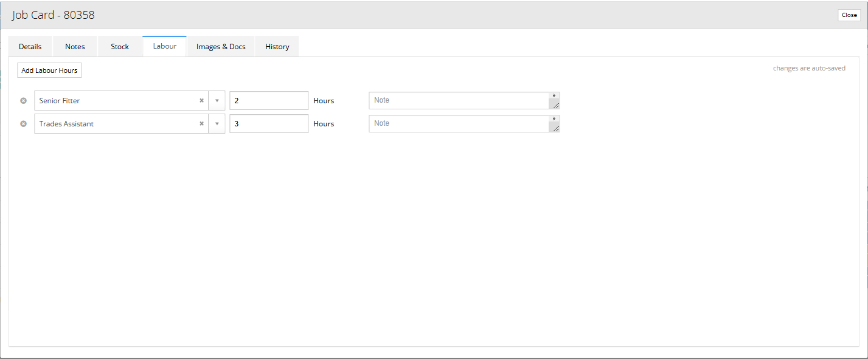Image resolution: width=868 pixels, height=359 pixels.
Task: Remove the Senior Fitter labour row
Action: [x=24, y=101]
